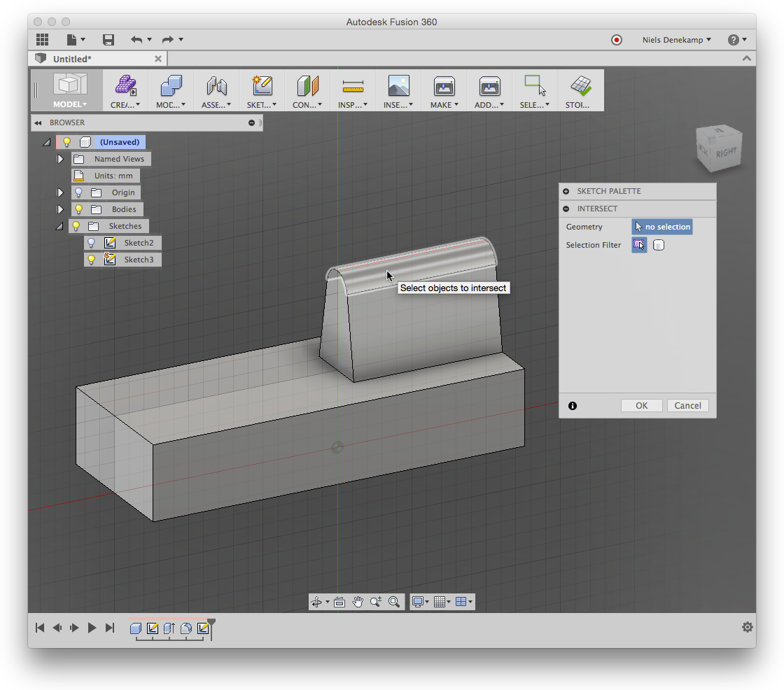This screenshot has width=784, height=690.
Task: Open the grid settings dropdown in navigation bar
Action: point(449,601)
